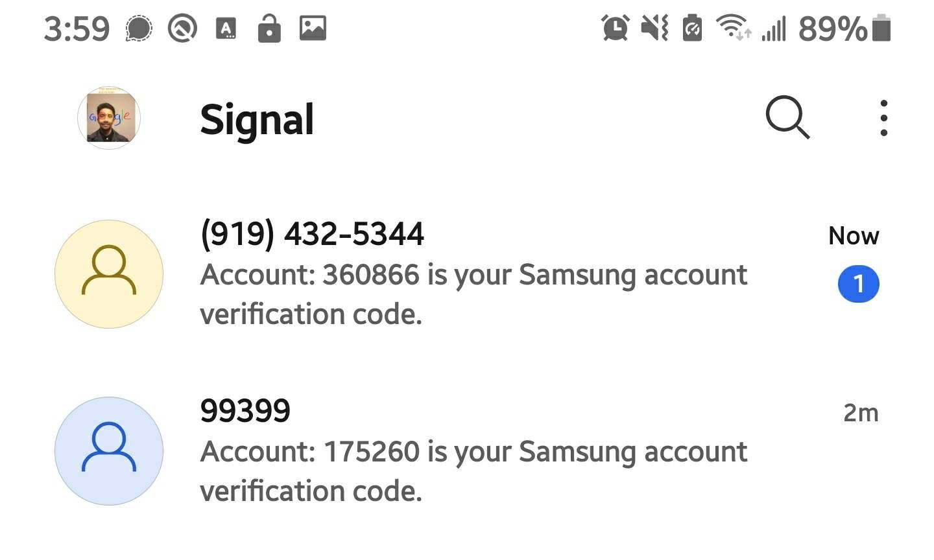Tap the screenshot image status icon
This screenshot has height=560, width=934.
tap(313, 28)
